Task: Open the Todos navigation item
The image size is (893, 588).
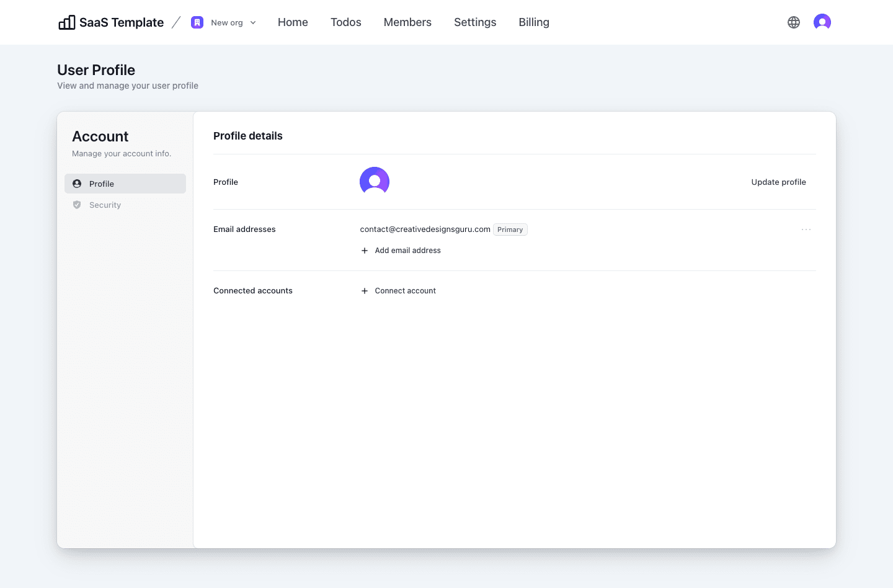Action: click(x=345, y=22)
